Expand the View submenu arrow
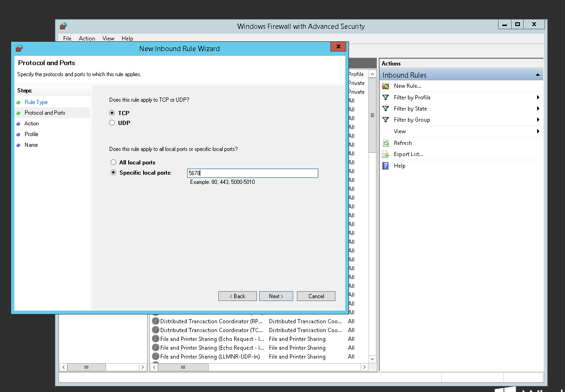565x392 pixels. click(538, 131)
